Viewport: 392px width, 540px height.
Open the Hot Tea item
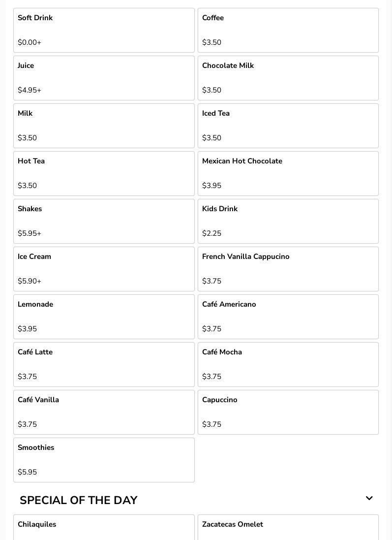(104, 173)
